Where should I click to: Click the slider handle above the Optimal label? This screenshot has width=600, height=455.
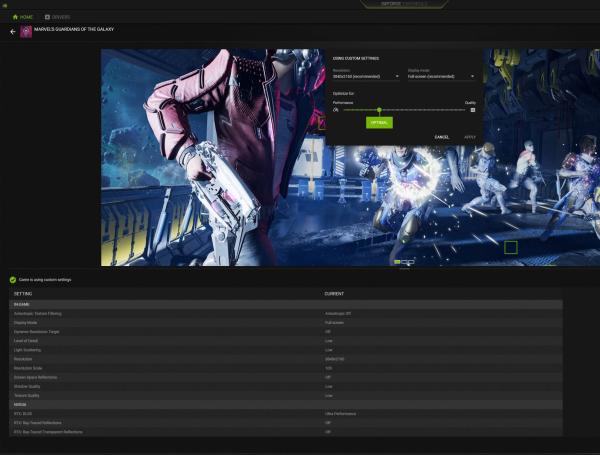click(x=379, y=110)
